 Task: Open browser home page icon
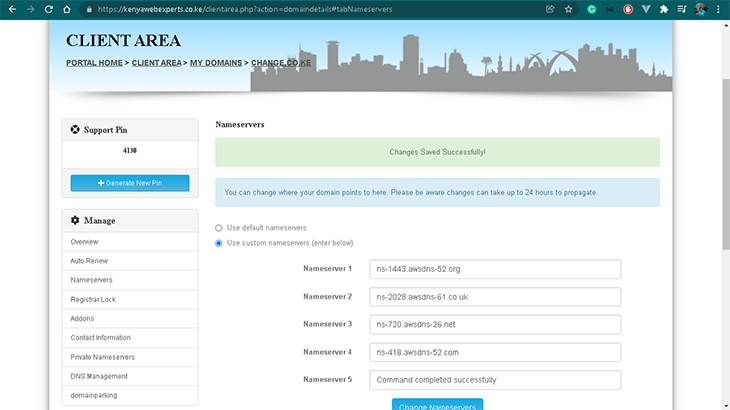point(67,9)
